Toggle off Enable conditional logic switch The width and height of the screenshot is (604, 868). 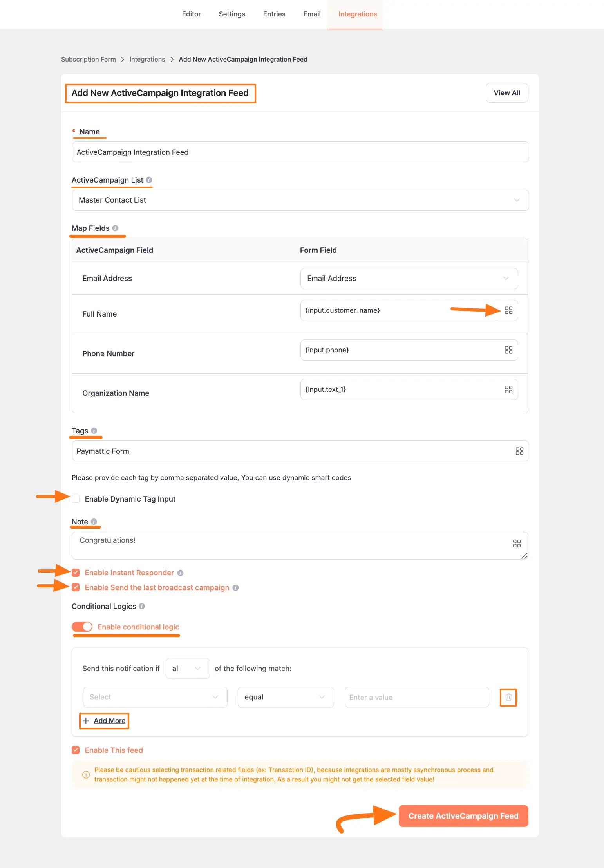(x=82, y=627)
